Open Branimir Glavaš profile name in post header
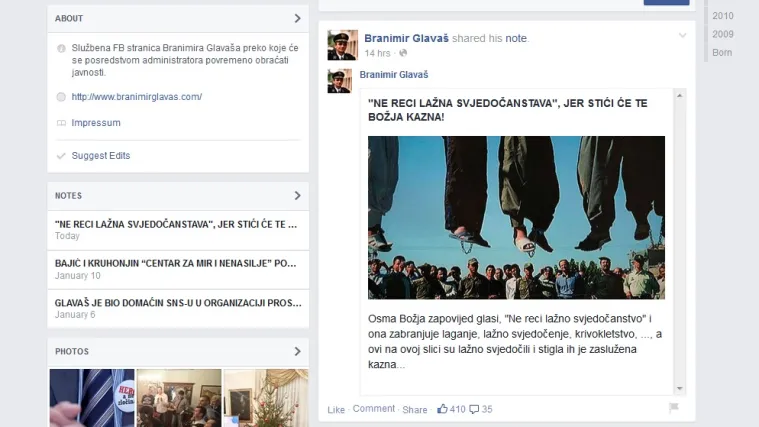 (406, 38)
